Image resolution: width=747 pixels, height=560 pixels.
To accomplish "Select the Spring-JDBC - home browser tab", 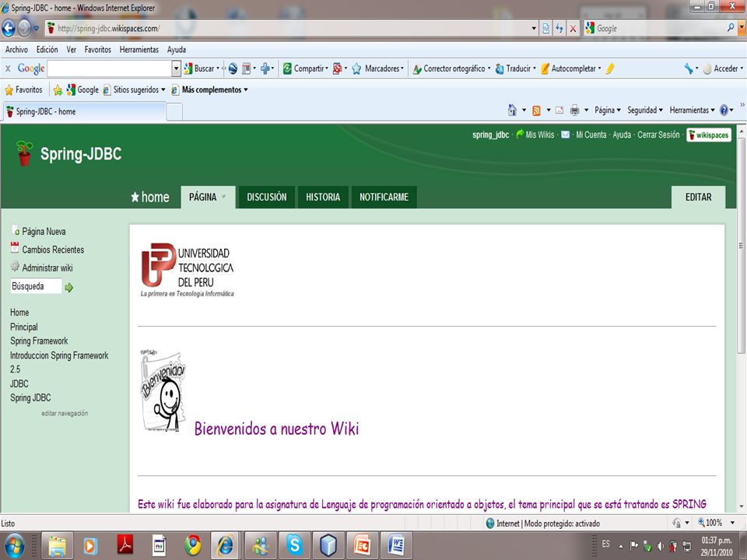I will click(84, 111).
